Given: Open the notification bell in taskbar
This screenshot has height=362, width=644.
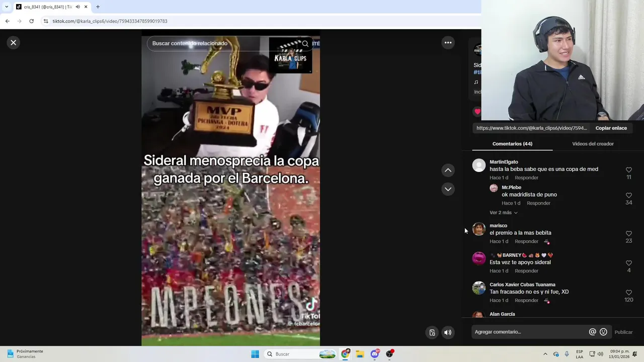Looking at the screenshot, I should tap(635, 354).
